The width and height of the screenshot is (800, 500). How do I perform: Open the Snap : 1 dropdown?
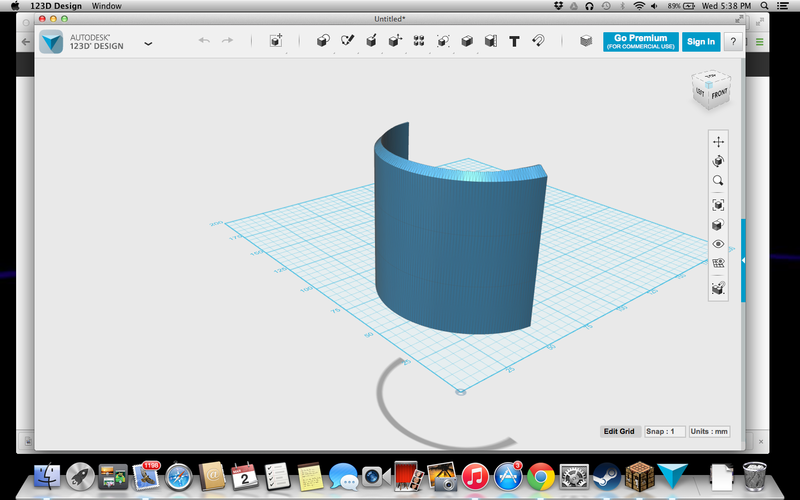(664, 431)
